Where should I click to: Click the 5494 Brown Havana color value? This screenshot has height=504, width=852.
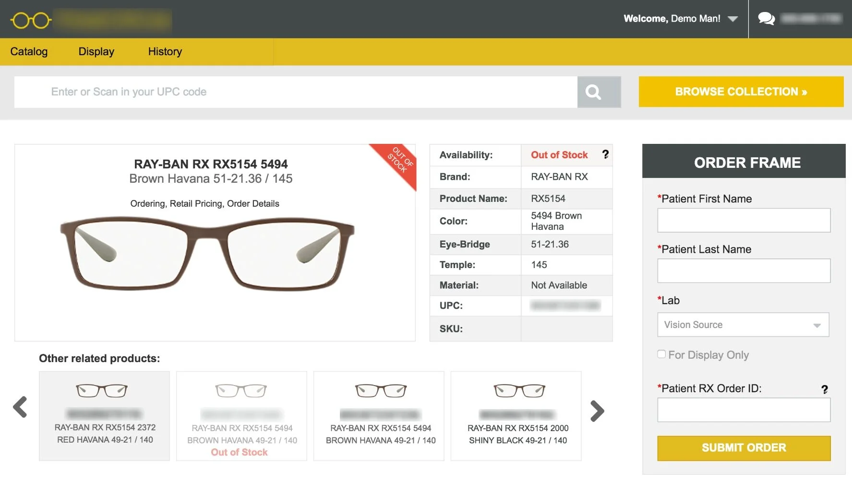(x=556, y=221)
